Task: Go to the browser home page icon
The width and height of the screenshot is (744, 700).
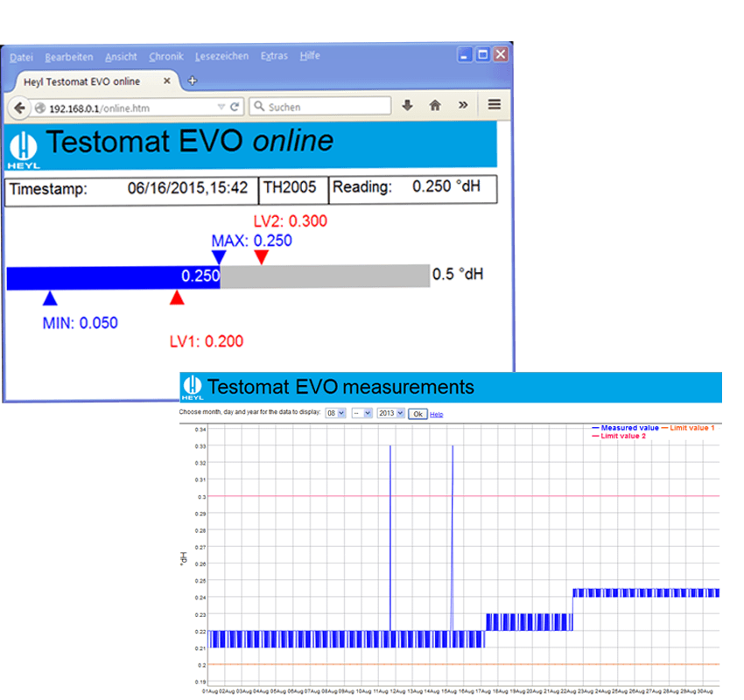Action: pos(434,106)
